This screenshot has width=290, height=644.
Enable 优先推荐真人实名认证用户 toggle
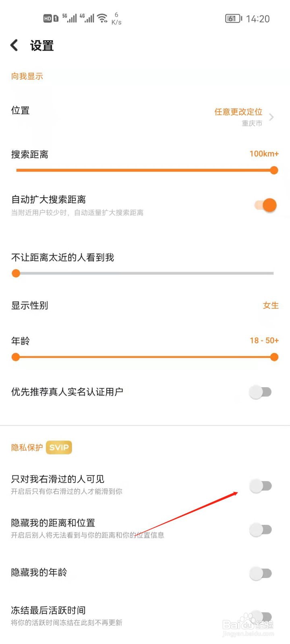point(260,392)
